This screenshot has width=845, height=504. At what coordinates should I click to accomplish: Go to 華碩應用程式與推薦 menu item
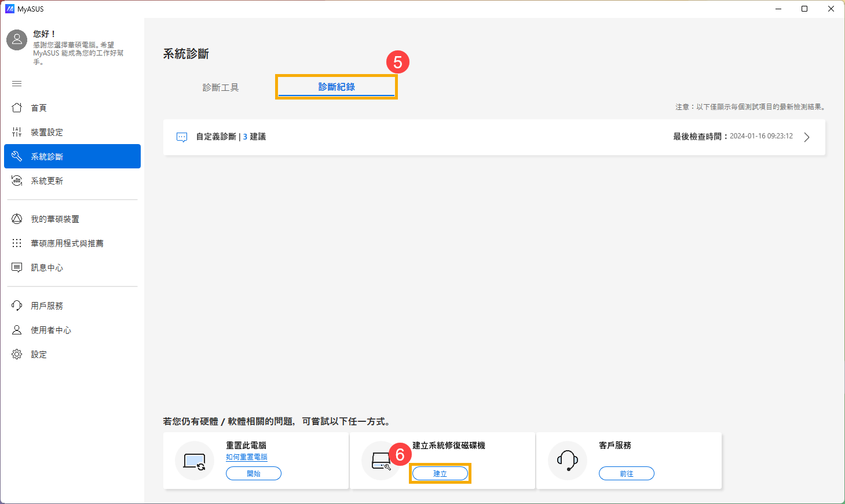coord(72,243)
